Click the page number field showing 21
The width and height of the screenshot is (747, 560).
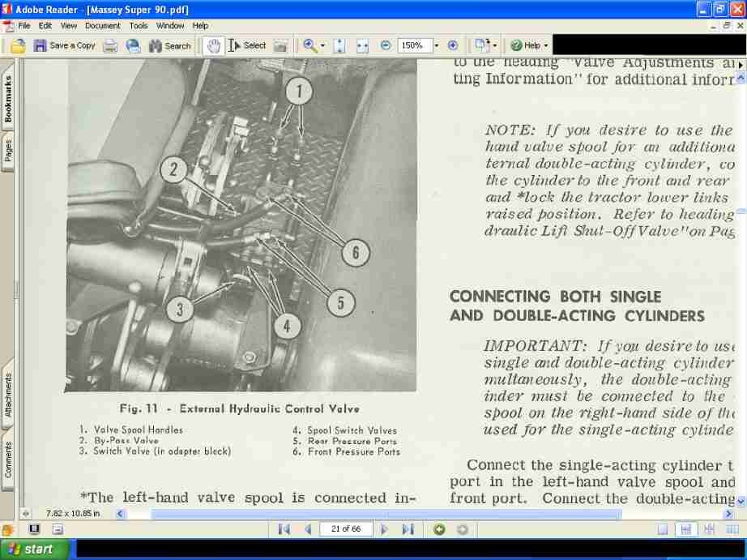346,528
